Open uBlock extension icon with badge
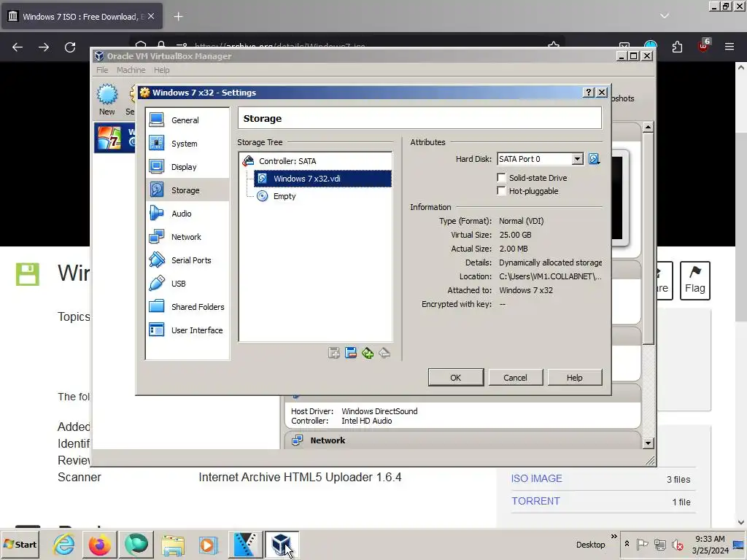 (x=704, y=46)
